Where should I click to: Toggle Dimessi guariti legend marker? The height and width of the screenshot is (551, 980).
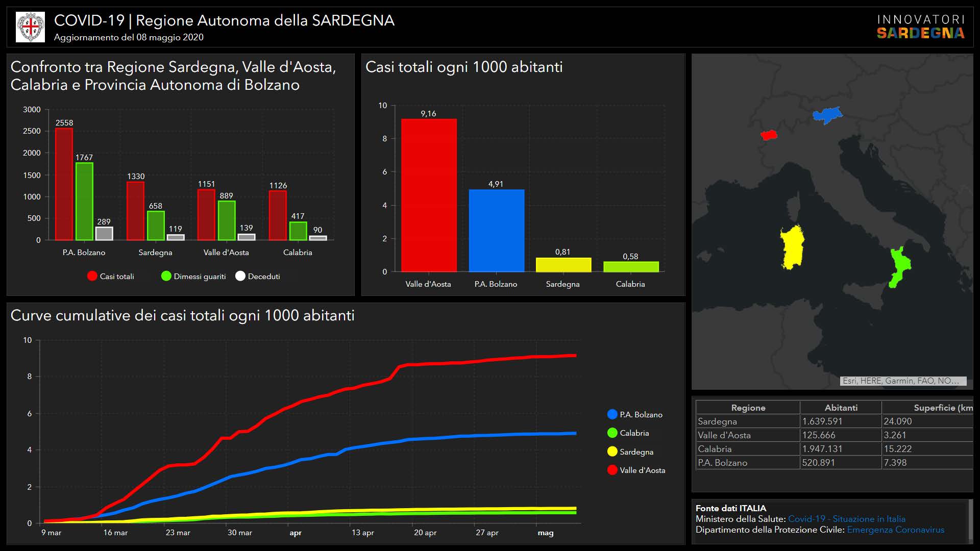pos(166,276)
